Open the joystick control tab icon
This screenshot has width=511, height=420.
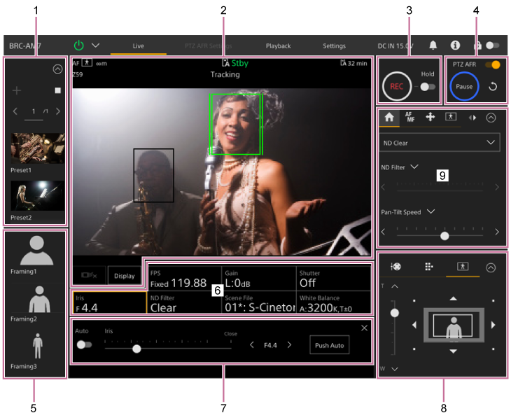pos(396,267)
